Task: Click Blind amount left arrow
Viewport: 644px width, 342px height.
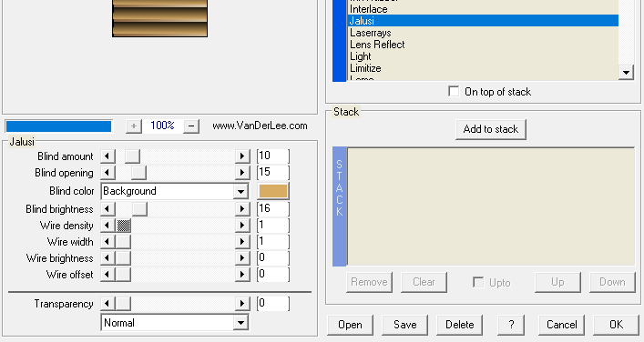Action: pos(107,156)
